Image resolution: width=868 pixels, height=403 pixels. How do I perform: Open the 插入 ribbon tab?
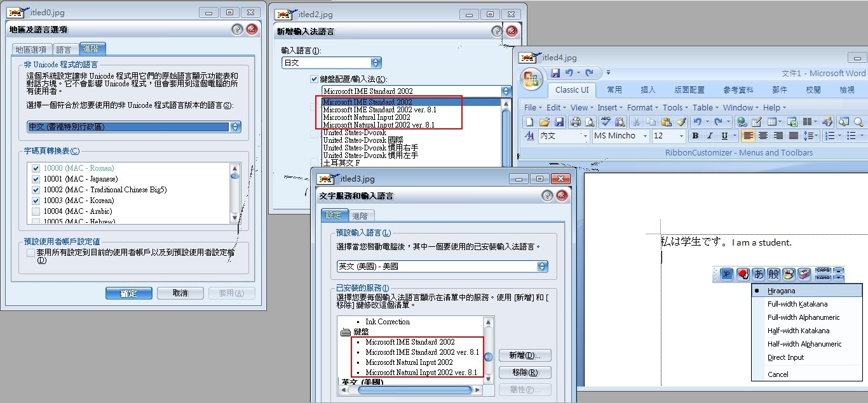[648, 90]
